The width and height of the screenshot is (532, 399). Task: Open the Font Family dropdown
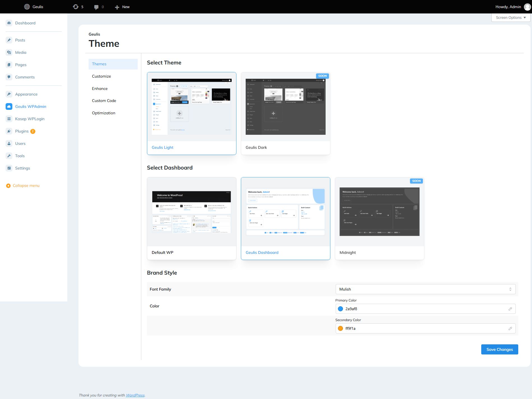(x=425, y=289)
